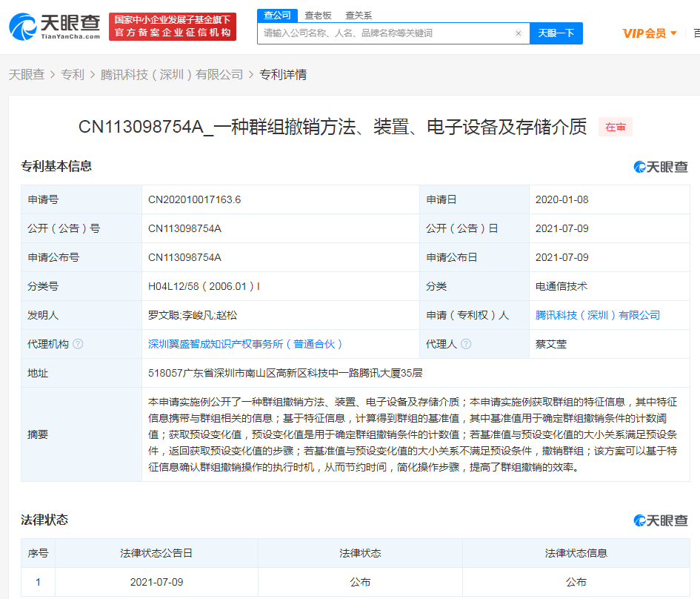Click 公布 in the 法律状态 column
The image size is (700, 599).
coord(360,582)
